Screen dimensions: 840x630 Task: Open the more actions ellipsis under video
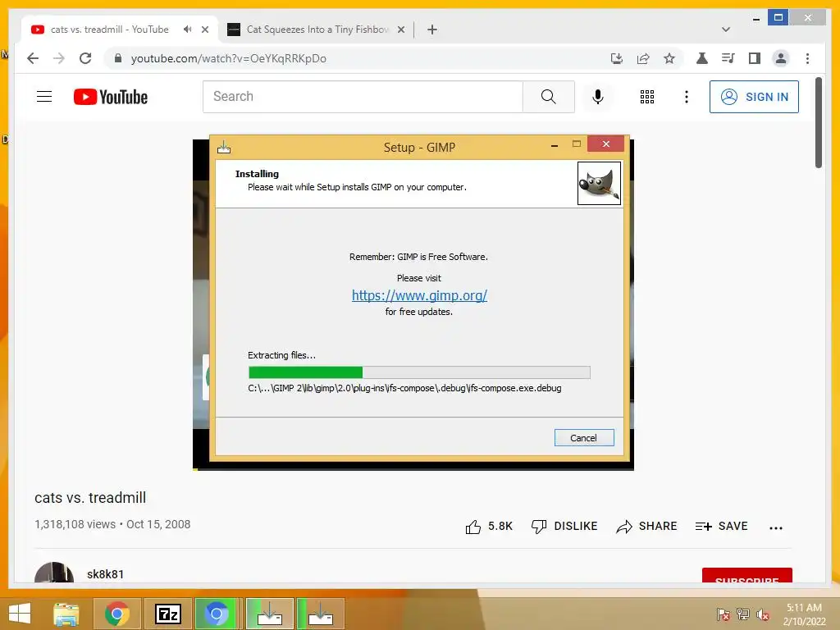tap(776, 527)
